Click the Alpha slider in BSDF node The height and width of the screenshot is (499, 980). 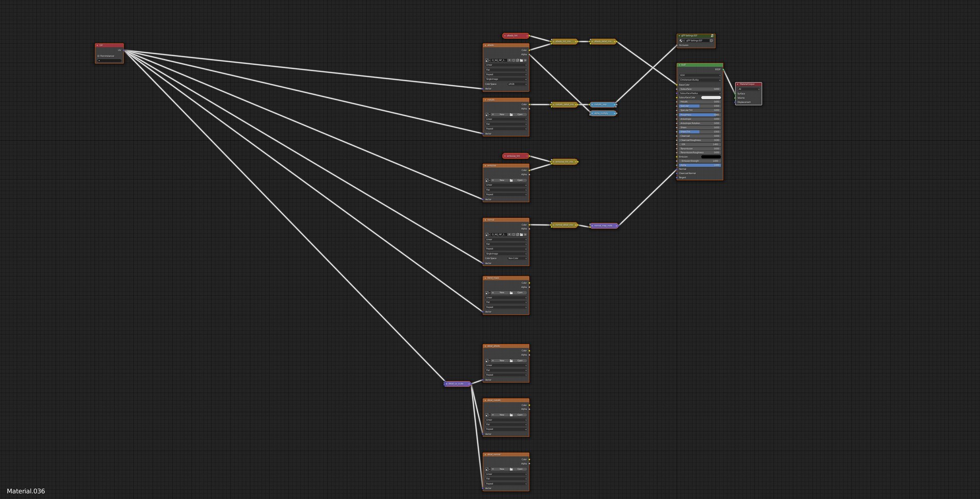pyautogui.click(x=700, y=165)
